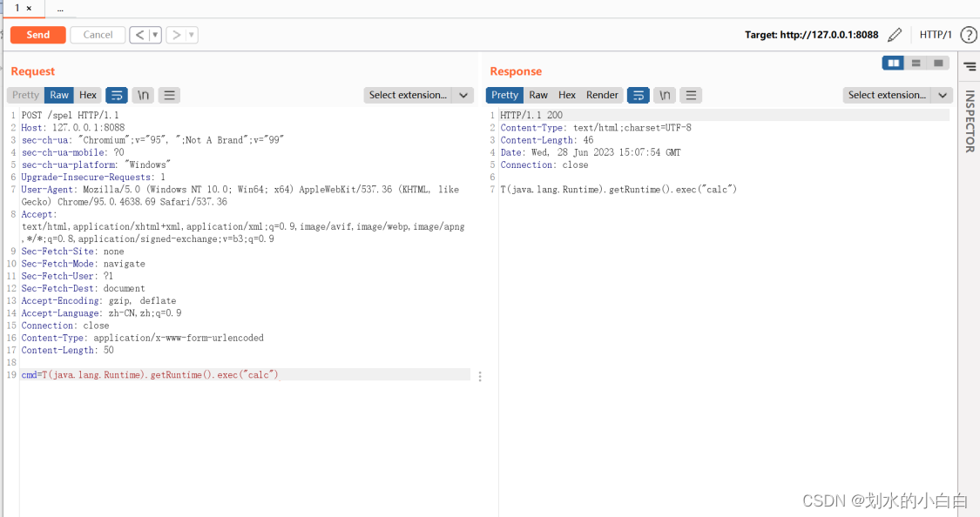The height and width of the screenshot is (517, 980).
Task: Open Request panel hamburger options menu
Action: coord(169,95)
